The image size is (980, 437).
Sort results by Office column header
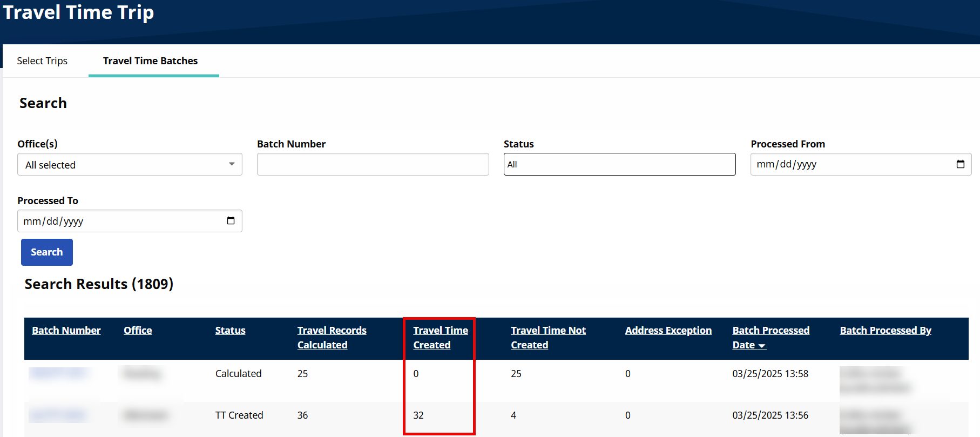(x=138, y=331)
